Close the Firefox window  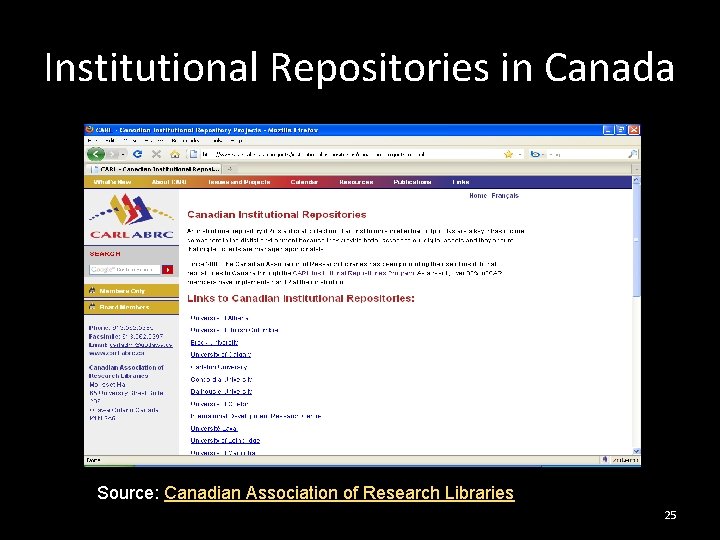coord(634,130)
